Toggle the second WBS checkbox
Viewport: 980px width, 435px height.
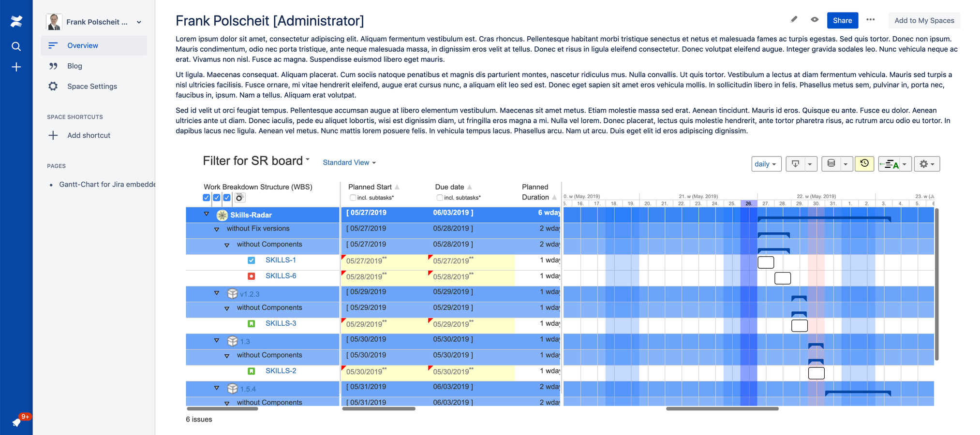[217, 198]
